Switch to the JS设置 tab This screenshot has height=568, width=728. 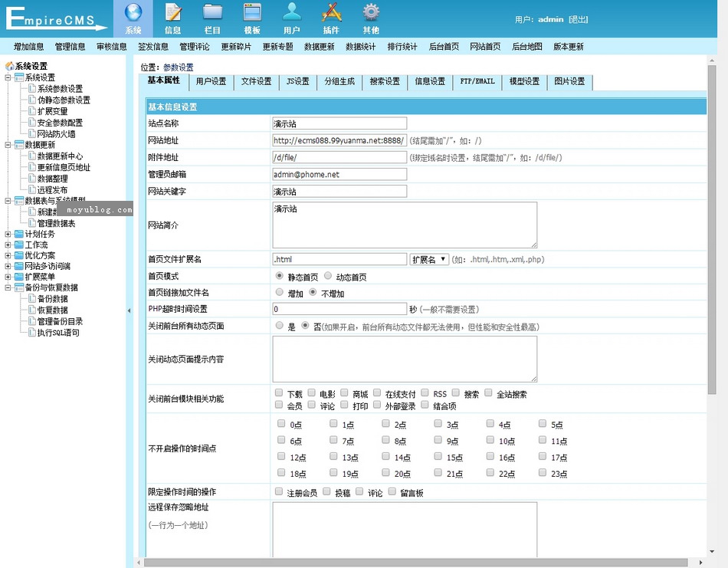pos(298,82)
